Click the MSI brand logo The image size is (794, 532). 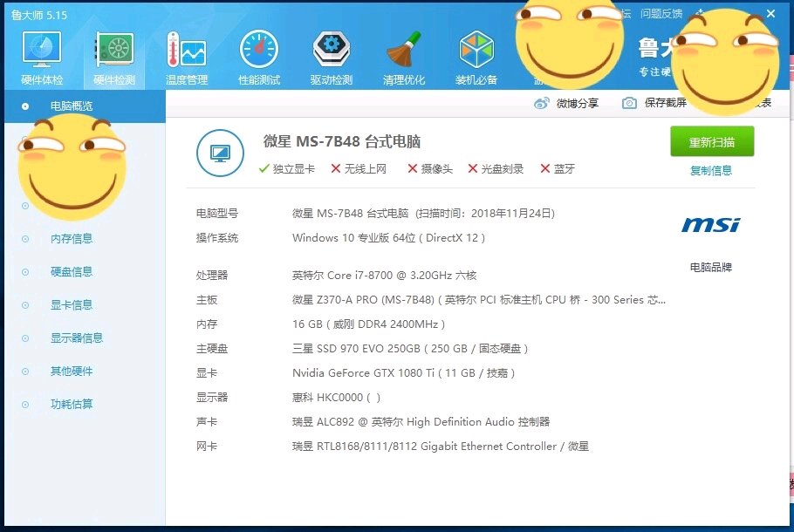[710, 225]
